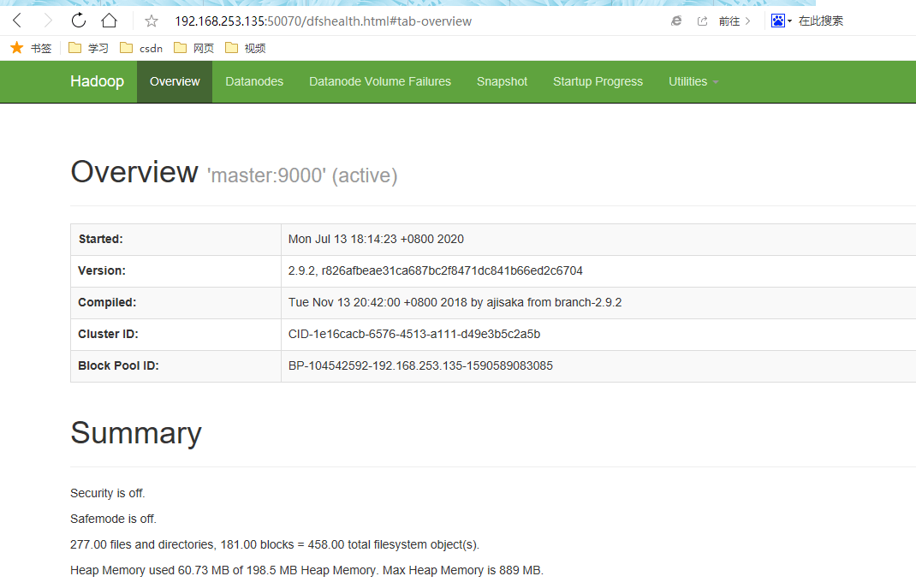
Task: Click the 前往 go button
Action: coord(735,21)
